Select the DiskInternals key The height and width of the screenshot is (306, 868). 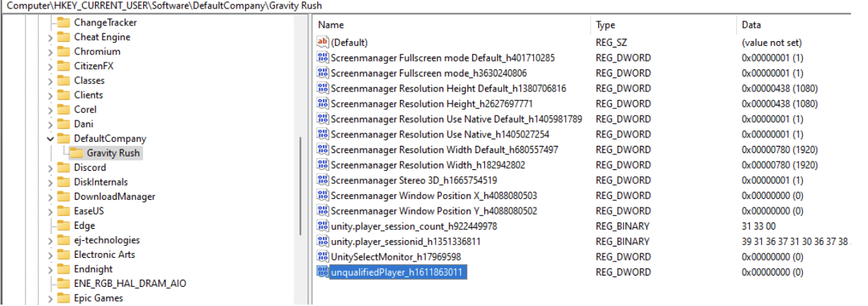click(101, 182)
